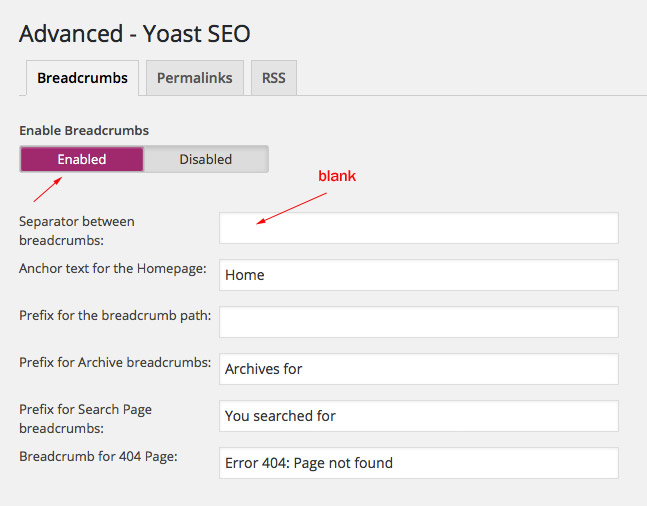647x506 pixels.
Task: Click the red 'blank' annotation text
Action: (x=337, y=176)
